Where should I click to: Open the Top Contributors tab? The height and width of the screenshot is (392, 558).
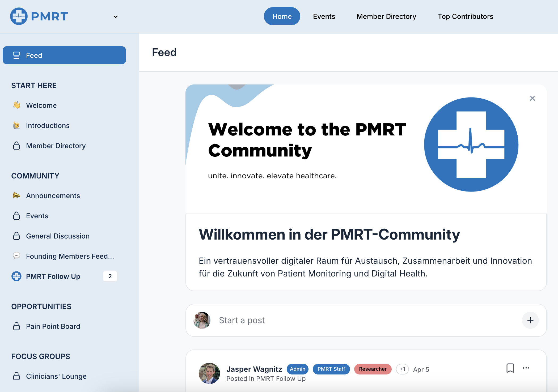[466, 16]
